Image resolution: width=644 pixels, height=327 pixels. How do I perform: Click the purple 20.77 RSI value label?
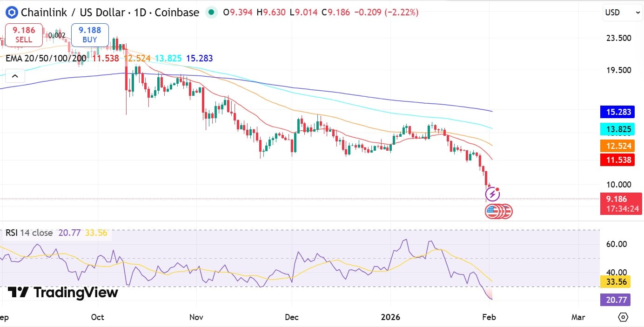(x=616, y=300)
